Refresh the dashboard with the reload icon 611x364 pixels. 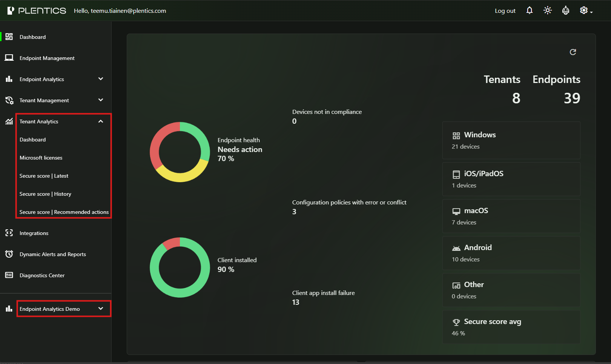pos(573,52)
